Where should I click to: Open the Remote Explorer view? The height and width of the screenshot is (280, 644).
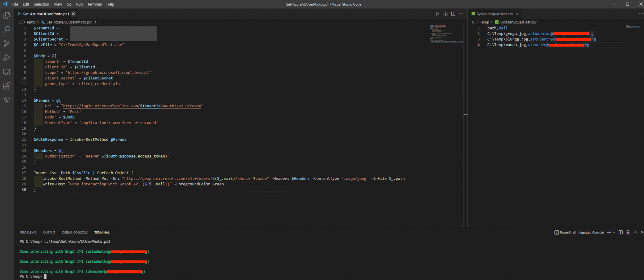[7, 72]
